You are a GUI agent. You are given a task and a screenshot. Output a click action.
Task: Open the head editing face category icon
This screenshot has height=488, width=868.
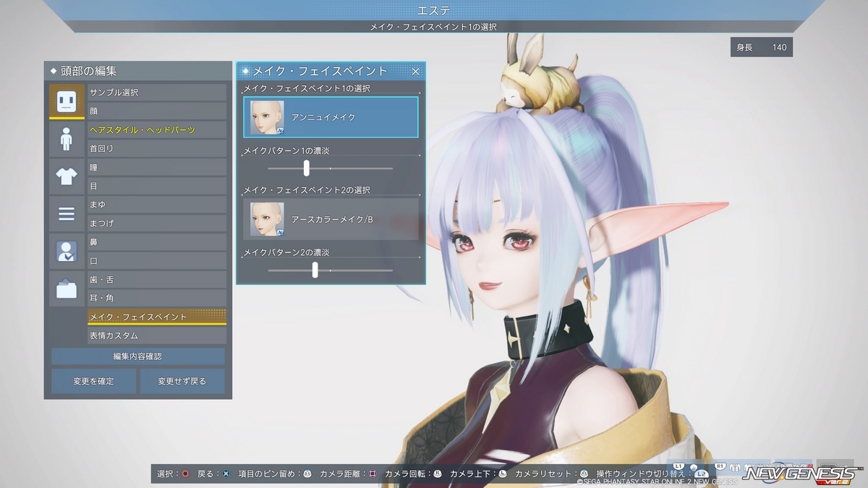click(67, 101)
